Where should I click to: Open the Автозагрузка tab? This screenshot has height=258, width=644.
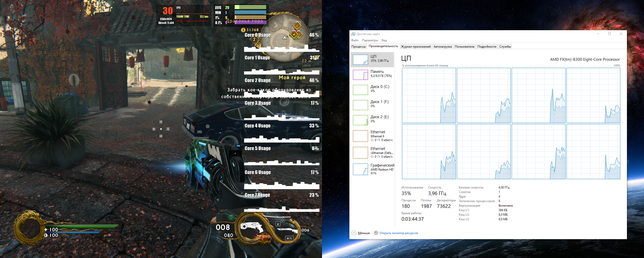442,47
